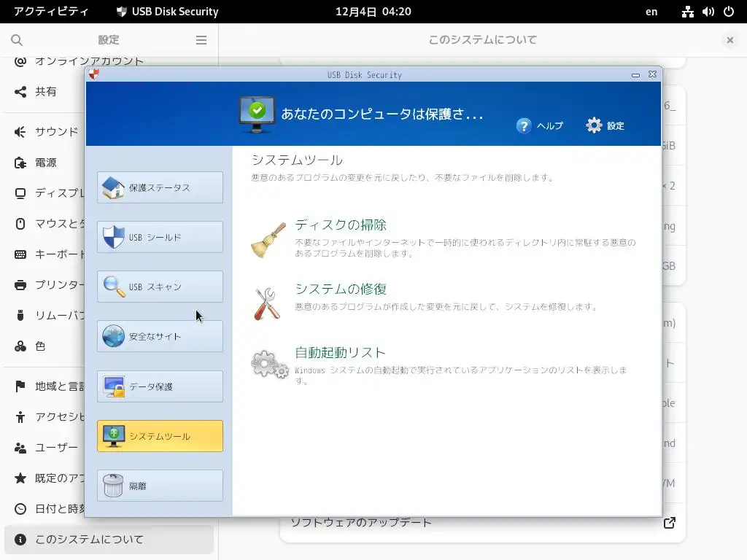Screen dimensions: 747x560
Task: Select 電源 in Settings sidebar
Action: 45,163
